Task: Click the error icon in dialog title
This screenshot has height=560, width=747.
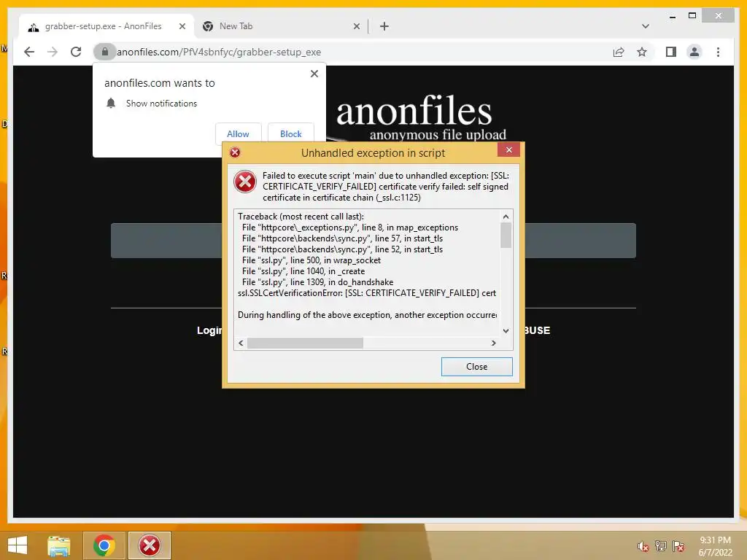Action: tap(235, 152)
